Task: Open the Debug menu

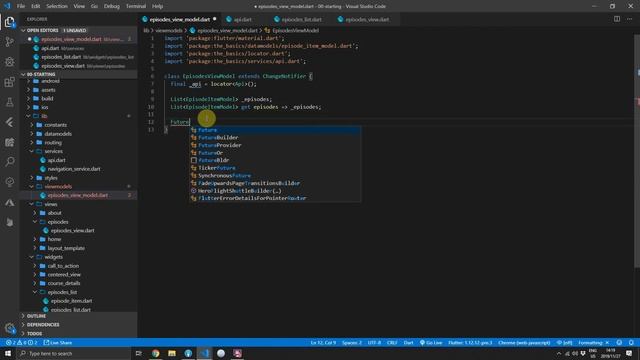Action: click(x=111, y=6)
